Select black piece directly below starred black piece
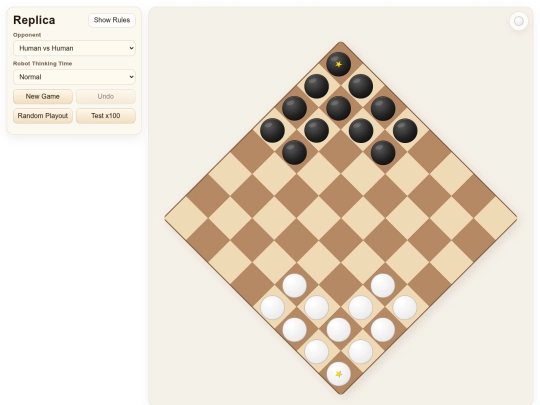 tap(339, 108)
